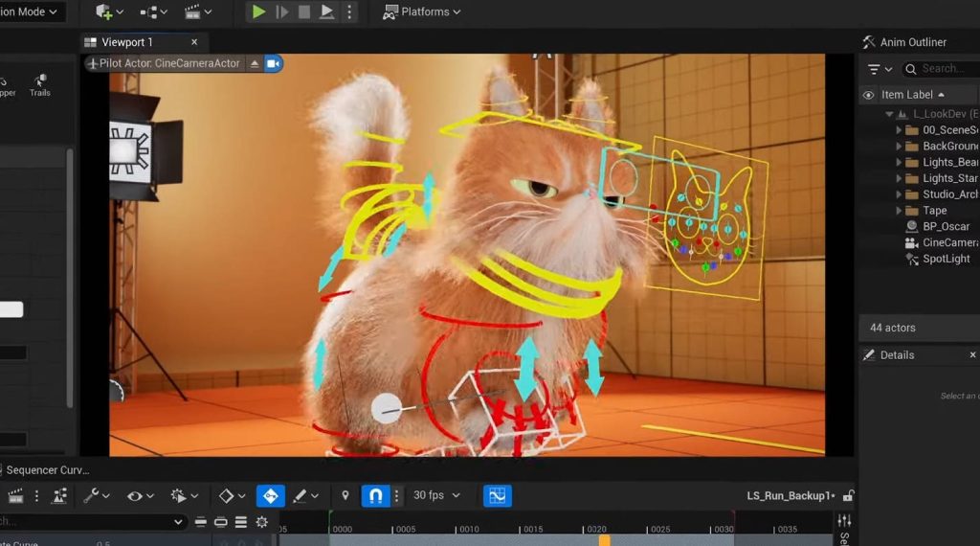Click the Outliner search field
Screen dimensions: 980x546
click(942, 69)
